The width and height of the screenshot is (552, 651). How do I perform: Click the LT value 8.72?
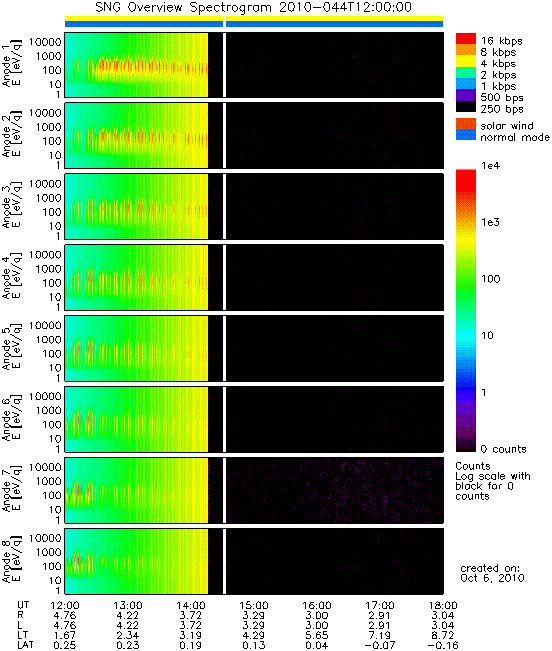click(x=443, y=635)
